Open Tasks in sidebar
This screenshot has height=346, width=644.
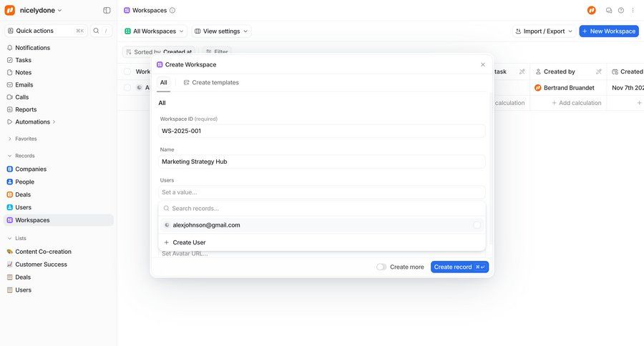pos(23,60)
